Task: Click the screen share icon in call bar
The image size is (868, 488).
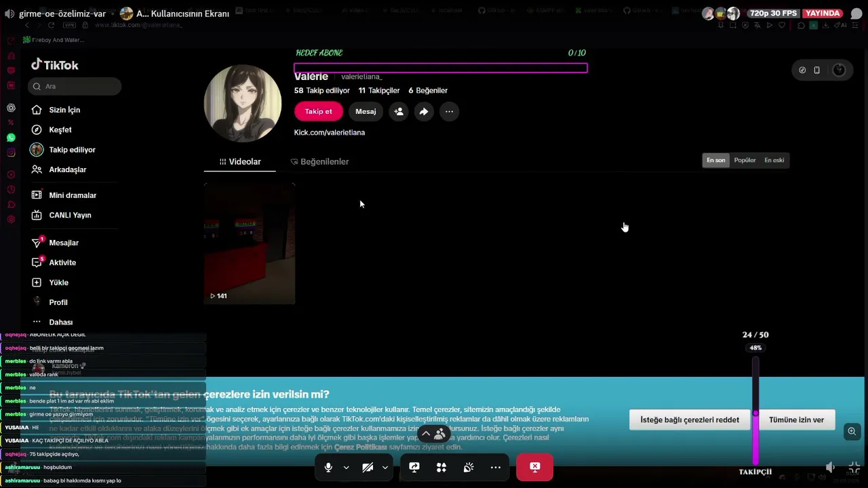Action: click(x=414, y=468)
